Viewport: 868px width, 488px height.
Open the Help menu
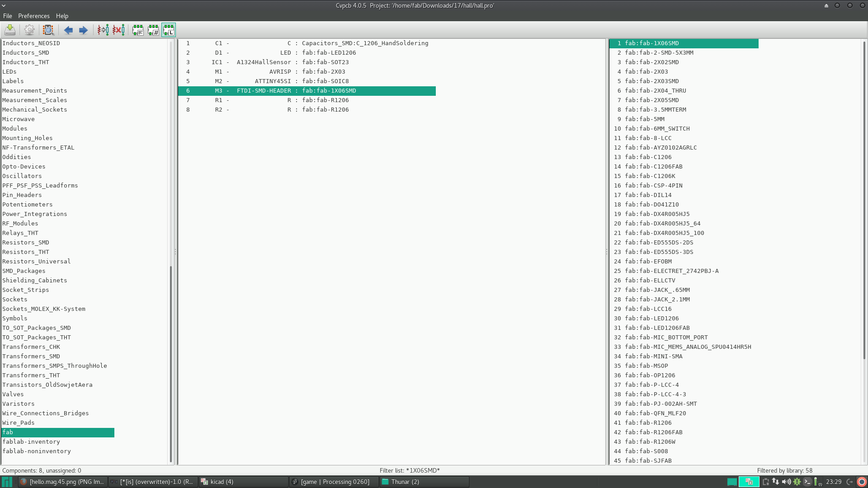(x=62, y=16)
